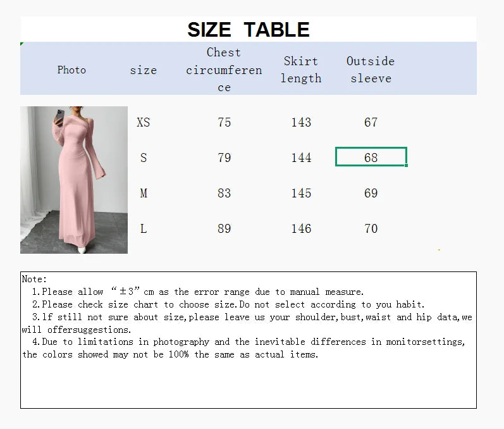This screenshot has height=429, width=504.
Task: Click skirt length cell showing 143
Action: point(301,122)
